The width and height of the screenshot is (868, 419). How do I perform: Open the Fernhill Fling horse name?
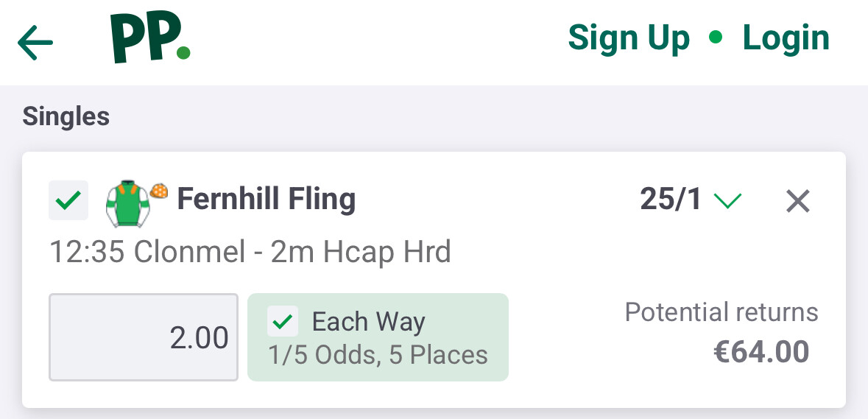pyautogui.click(x=267, y=200)
